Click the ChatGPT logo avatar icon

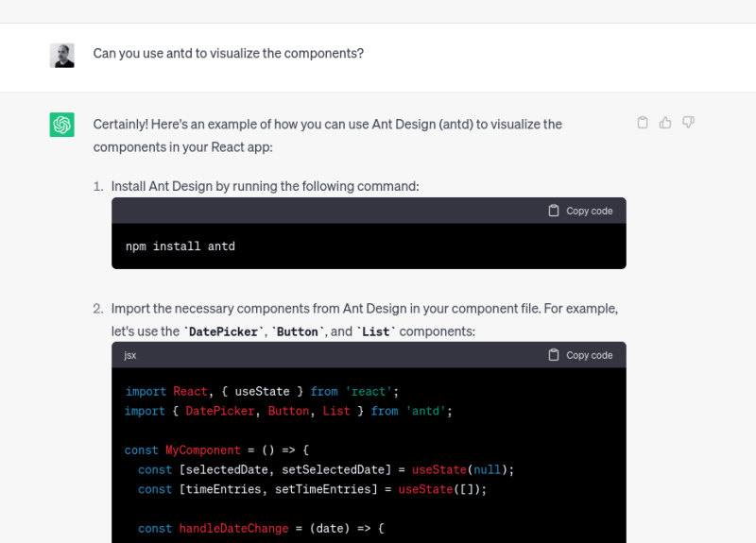tap(61, 125)
